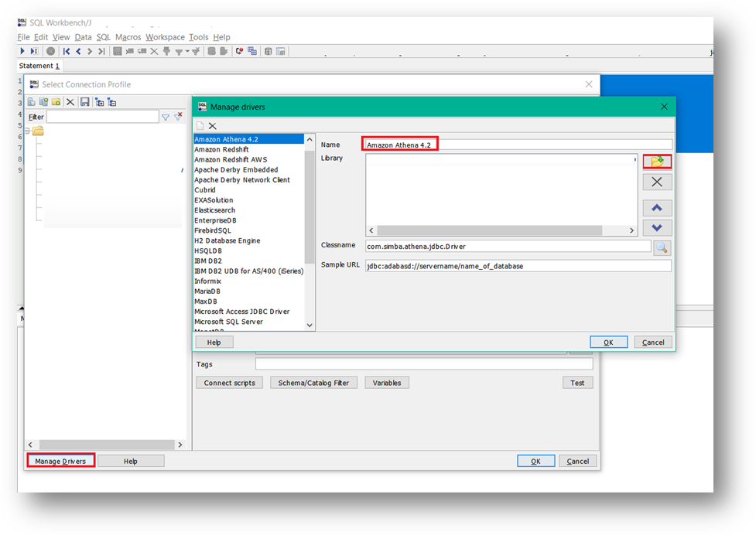Image resolution: width=756 pixels, height=535 pixels.
Task: Click the Save changes to database icon
Action: 117,51
